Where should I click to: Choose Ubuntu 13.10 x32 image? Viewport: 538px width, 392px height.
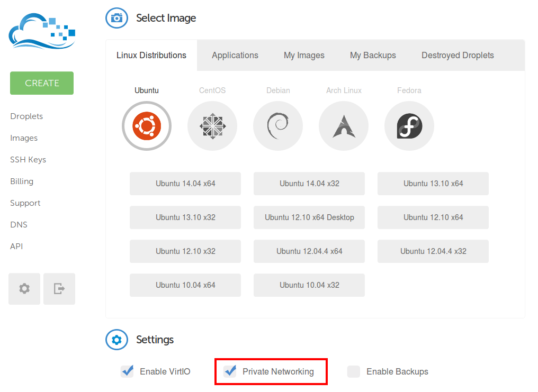coord(185,217)
